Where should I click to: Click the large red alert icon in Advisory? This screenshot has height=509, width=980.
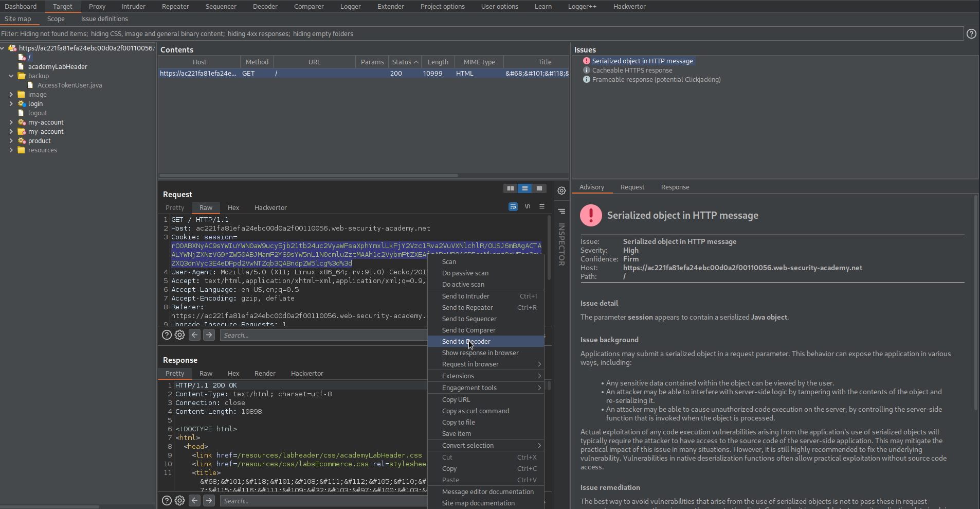click(x=591, y=215)
